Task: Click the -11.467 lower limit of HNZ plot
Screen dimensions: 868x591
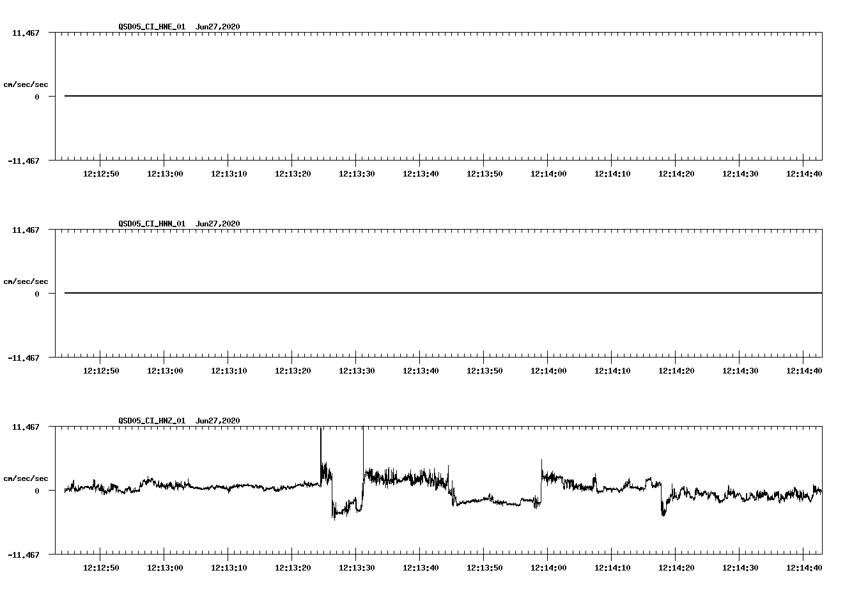Action: point(24,555)
